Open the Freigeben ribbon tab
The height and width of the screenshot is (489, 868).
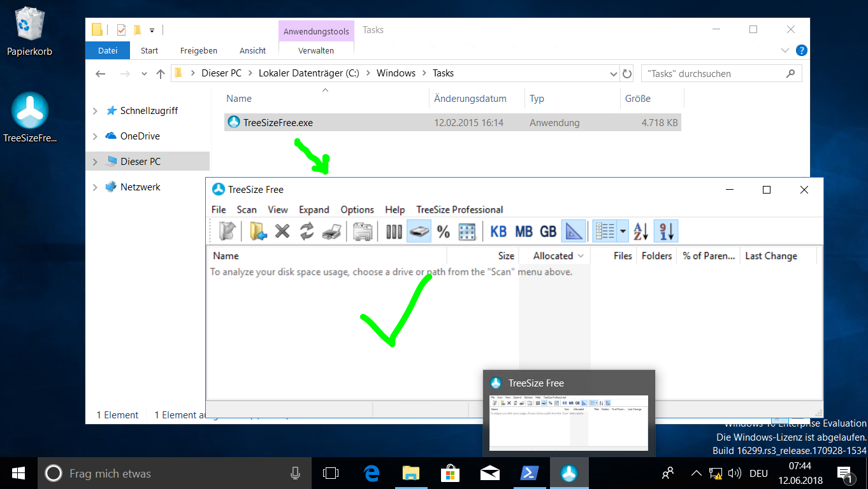[199, 50]
